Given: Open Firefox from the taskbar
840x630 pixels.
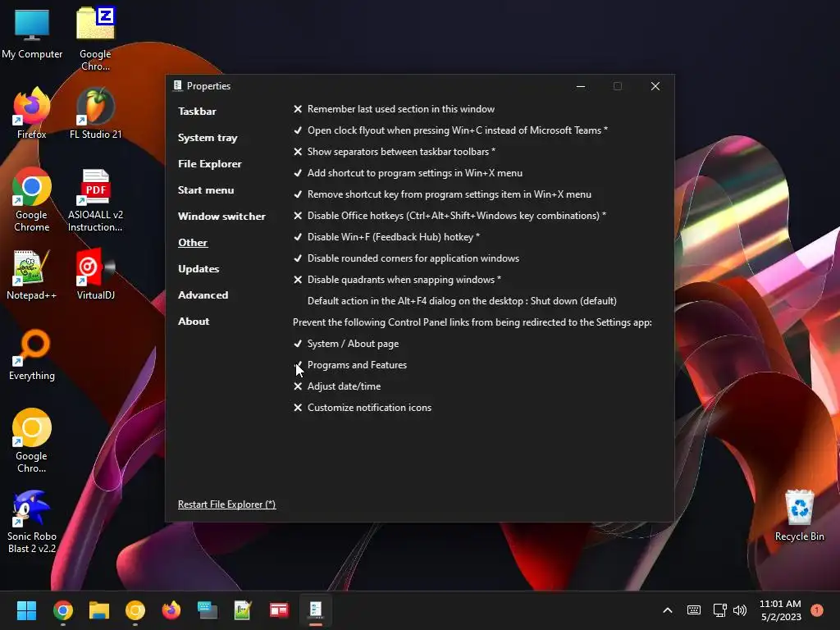Looking at the screenshot, I should click(171, 610).
